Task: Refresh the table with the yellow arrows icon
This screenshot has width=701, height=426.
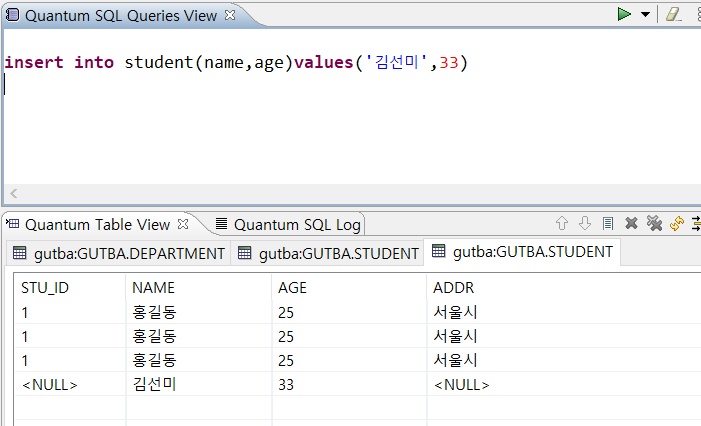Action: tap(677, 223)
